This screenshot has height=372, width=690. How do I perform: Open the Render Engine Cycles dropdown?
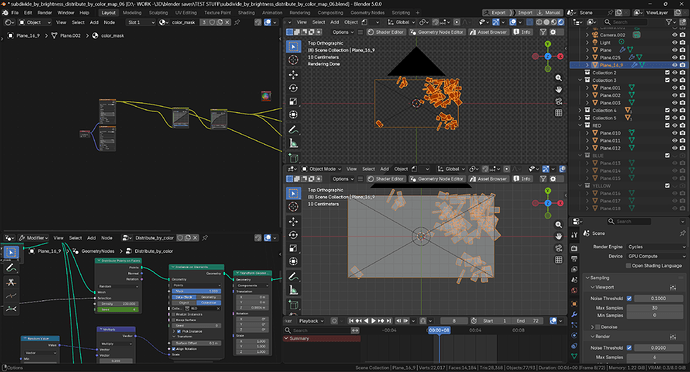656,247
